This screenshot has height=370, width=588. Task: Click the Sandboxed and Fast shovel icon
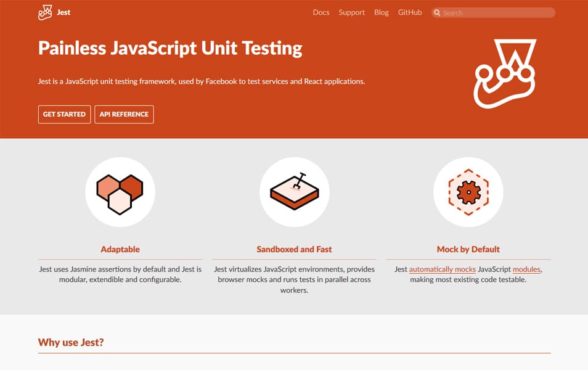pos(295,191)
